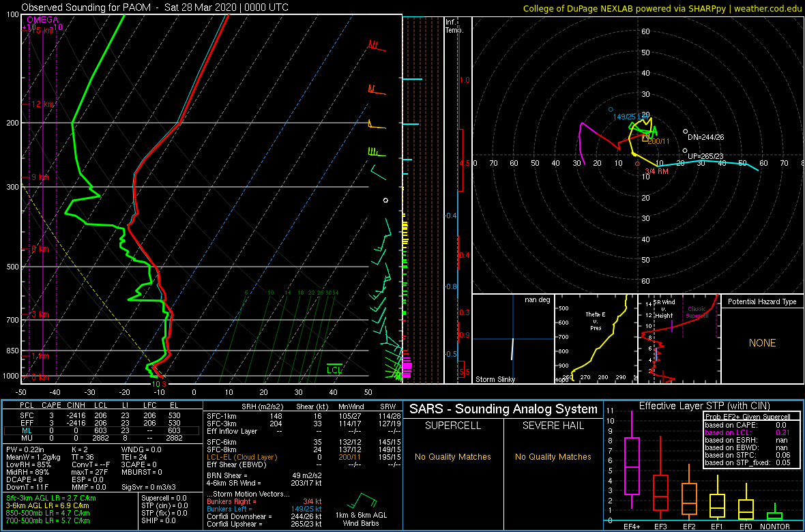The height and width of the screenshot is (532, 805).
Task: Click the 700-500mb LR lapse rate
Action: pos(48,520)
